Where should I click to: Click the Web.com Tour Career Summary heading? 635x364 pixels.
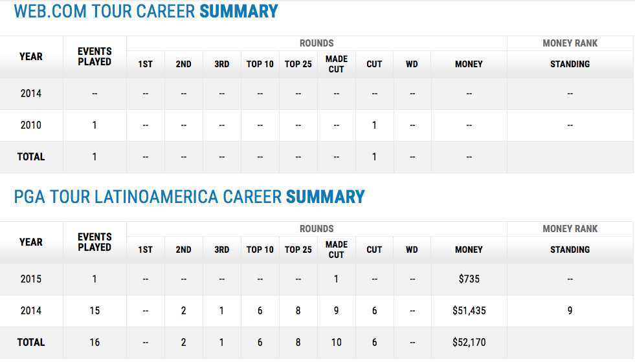(146, 12)
